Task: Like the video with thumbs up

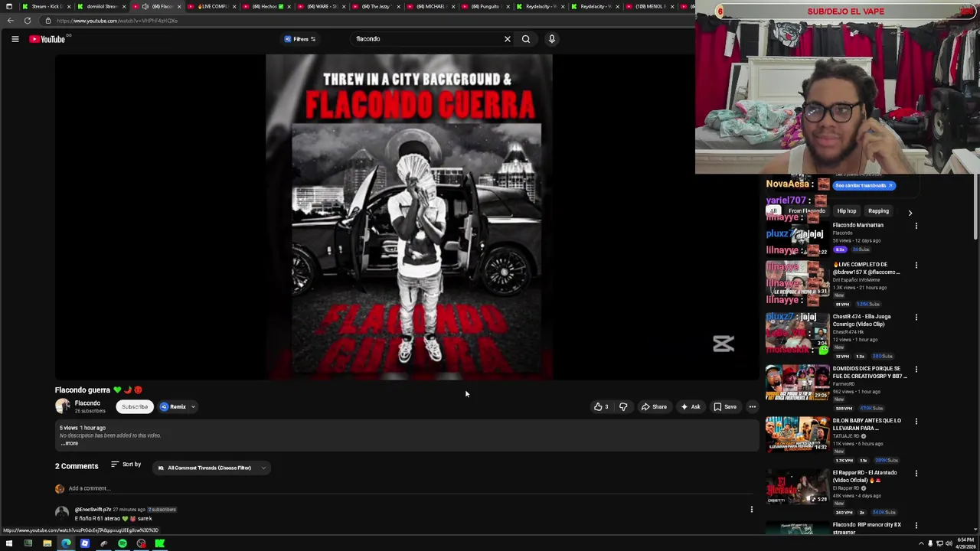Action: (601, 407)
